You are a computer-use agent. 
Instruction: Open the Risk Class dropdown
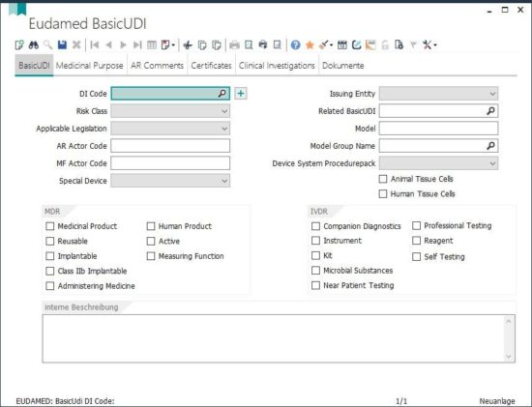[170, 111]
